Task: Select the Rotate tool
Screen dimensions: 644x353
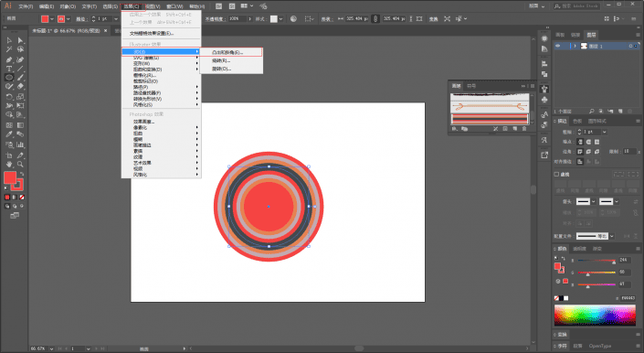Action: pyautogui.click(x=9, y=97)
